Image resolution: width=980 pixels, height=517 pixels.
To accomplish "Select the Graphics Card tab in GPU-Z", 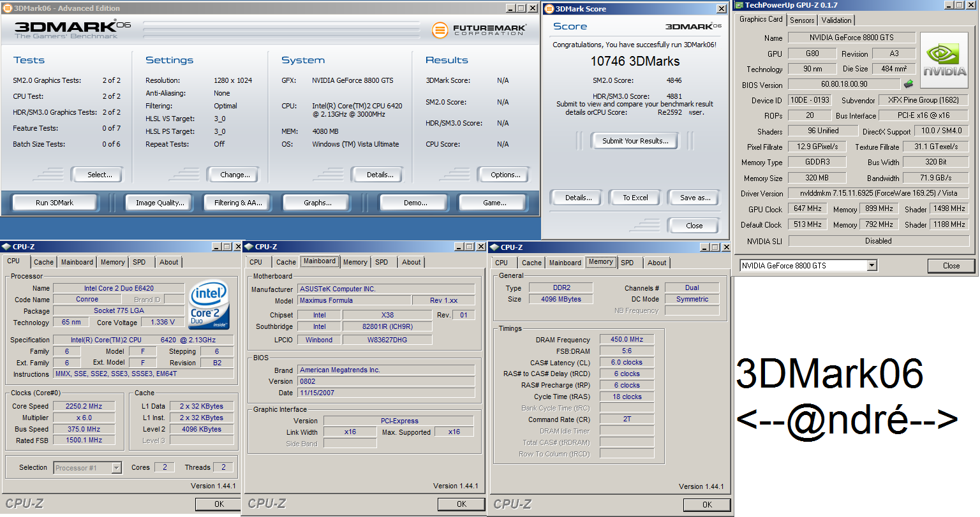I will (x=761, y=19).
